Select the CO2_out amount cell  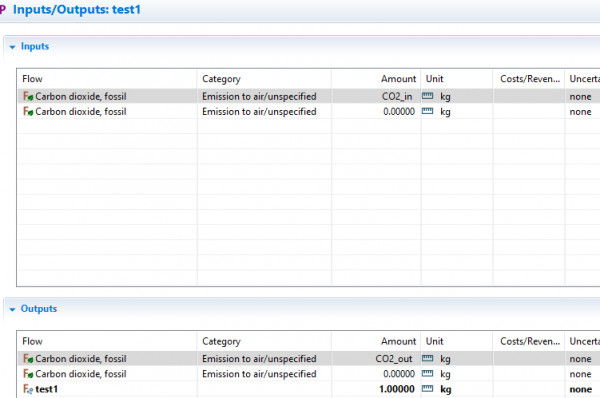[x=376, y=359]
